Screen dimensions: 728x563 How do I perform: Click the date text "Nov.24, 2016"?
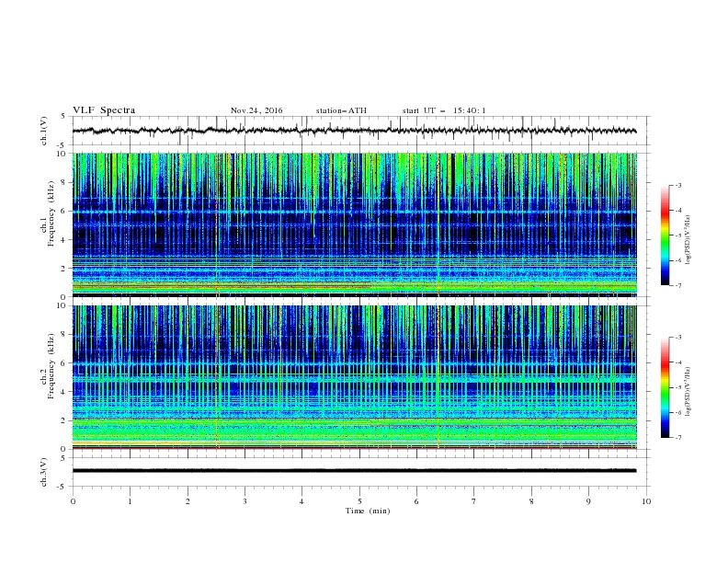tap(256, 110)
